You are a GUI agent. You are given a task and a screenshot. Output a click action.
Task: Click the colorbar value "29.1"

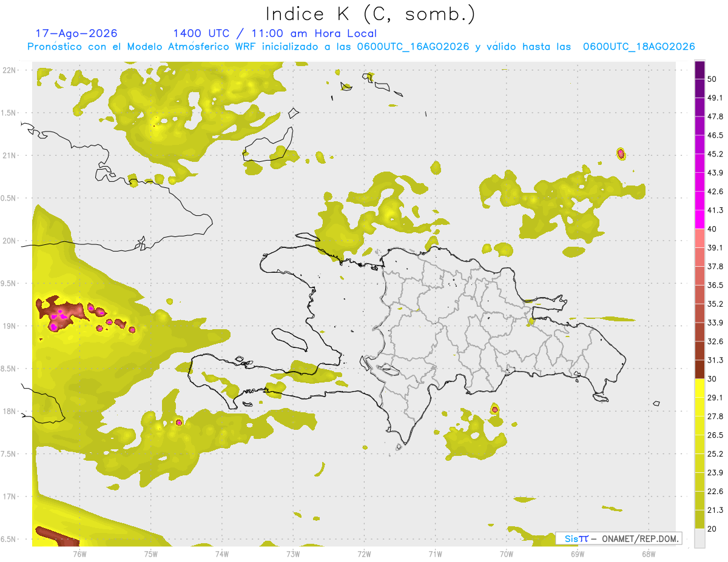pyautogui.click(x=715, y=398)
